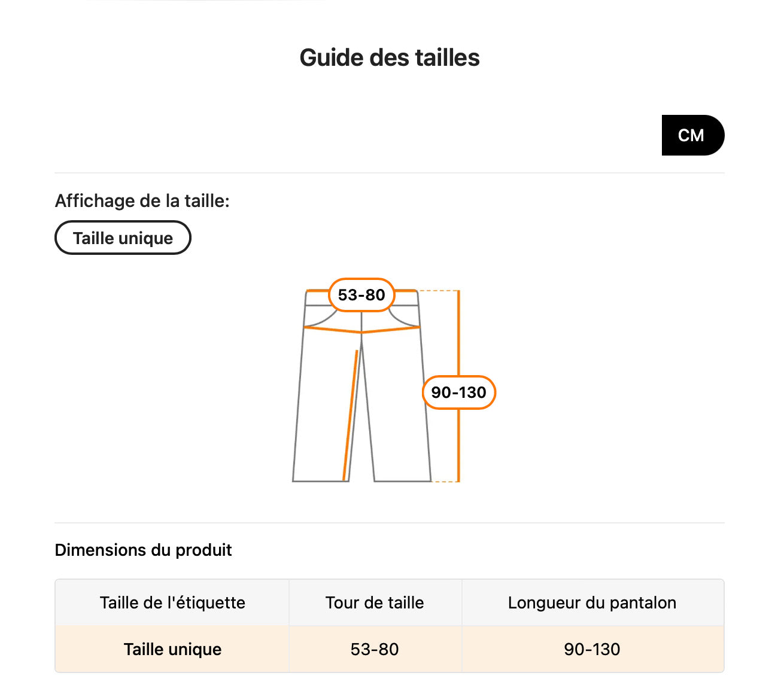
Task: Click the 90-130 length measurement bubble
Action: click(458, 392)
